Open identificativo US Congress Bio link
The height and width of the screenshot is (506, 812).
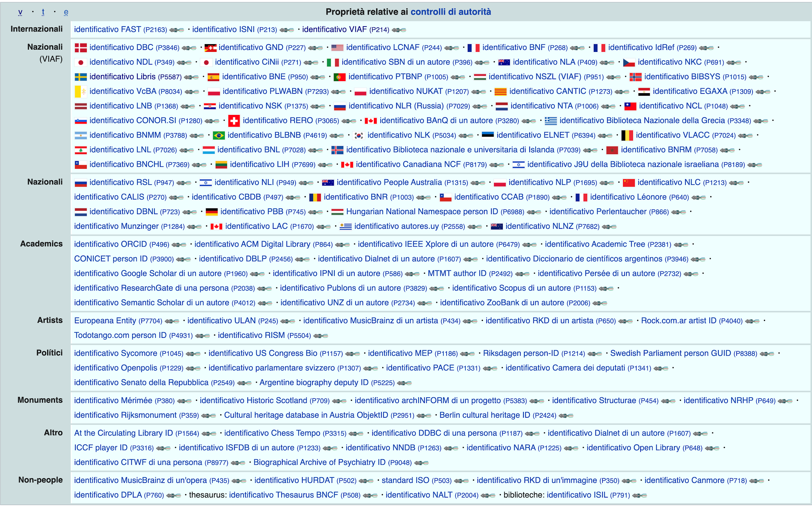275,353
